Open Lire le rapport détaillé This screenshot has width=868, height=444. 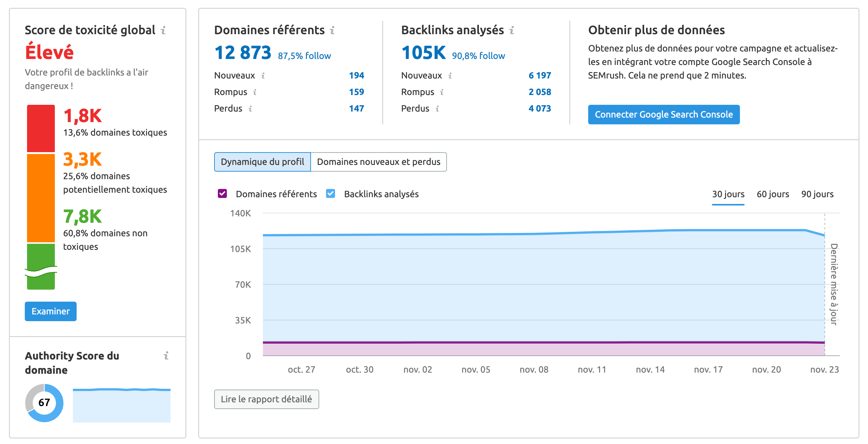coord(266,399)
